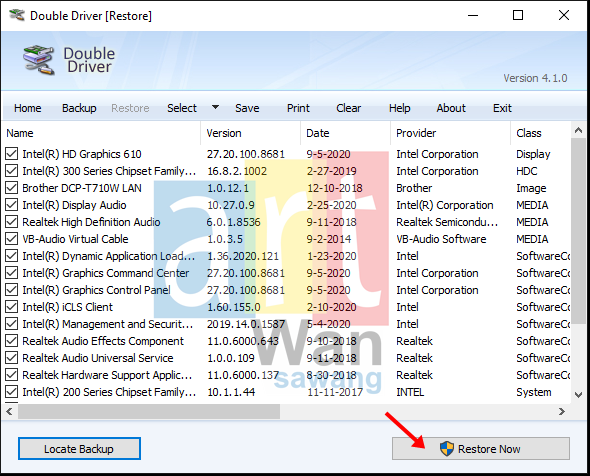The height and width of the screenshot is (476, 590).
Task: Click date 11-11-2017 cell
Action: pos(335,392)
